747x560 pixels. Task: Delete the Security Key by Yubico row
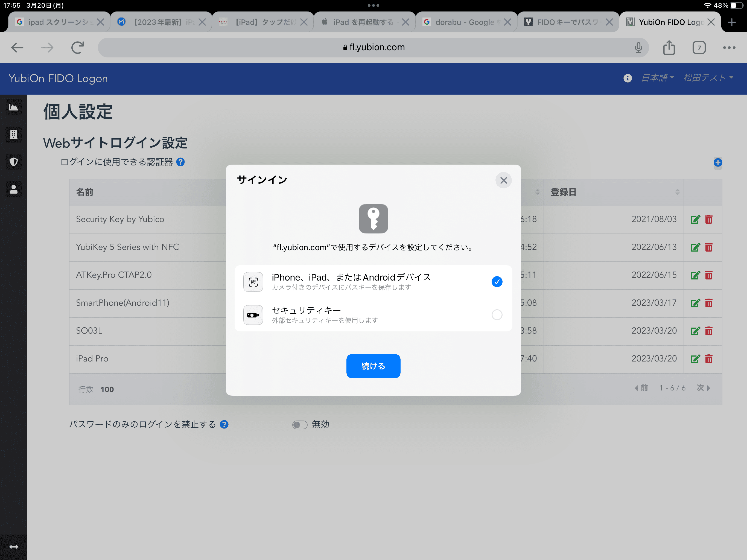(x=708, y=220)
